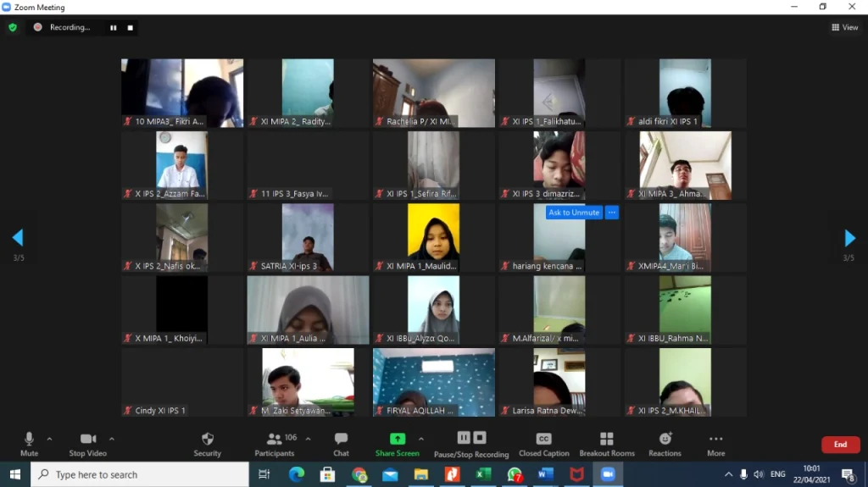This screenshot has height=487, width=868.
Task: Expand share options arrow beside Share Screen
Action: [421, 439]
